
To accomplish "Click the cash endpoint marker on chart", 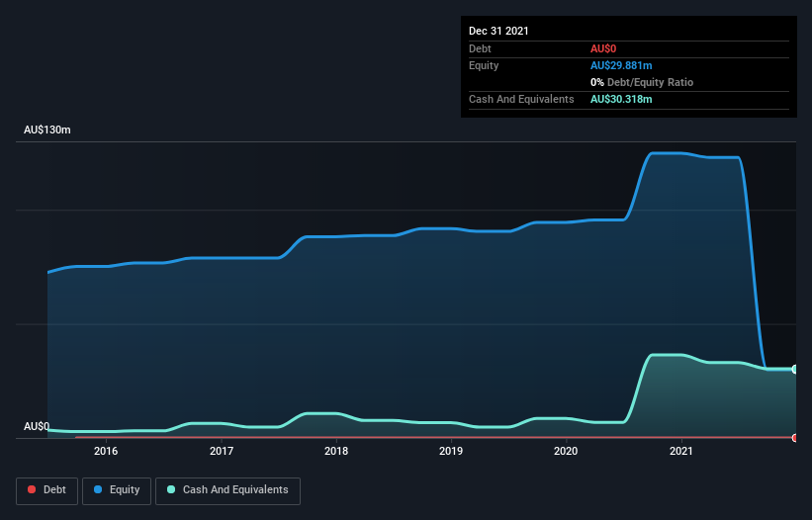I will [x=795, y=369].
